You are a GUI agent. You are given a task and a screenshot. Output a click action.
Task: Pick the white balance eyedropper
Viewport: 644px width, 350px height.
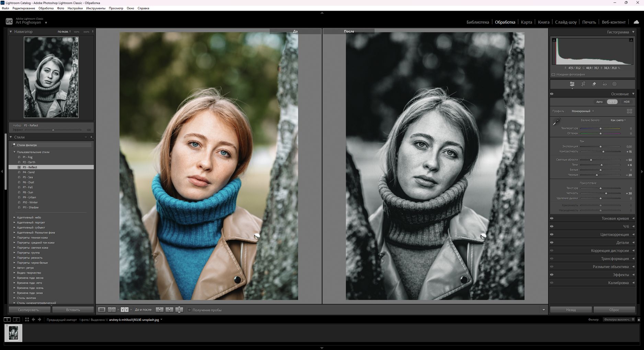[556, 122]
